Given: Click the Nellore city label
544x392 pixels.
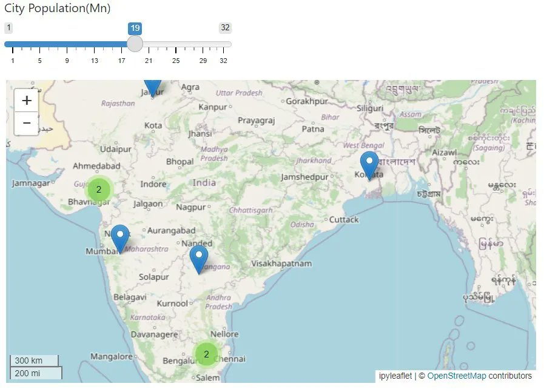Looking at the screenshot, I should pos(224,334).
